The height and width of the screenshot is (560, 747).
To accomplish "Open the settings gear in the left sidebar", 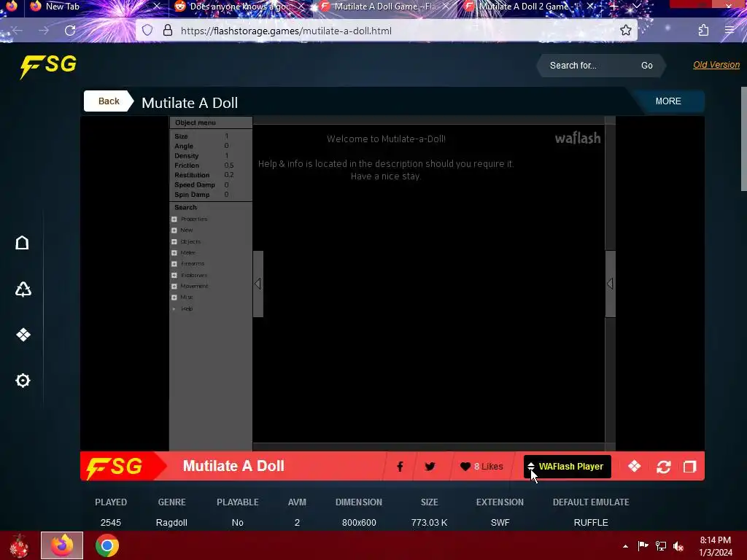I will tap(23, 381).
